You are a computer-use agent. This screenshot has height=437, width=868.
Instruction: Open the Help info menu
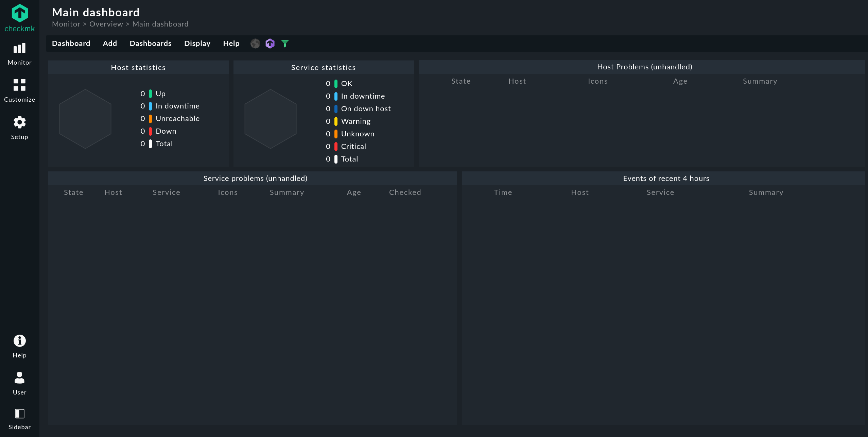point(20,346)
